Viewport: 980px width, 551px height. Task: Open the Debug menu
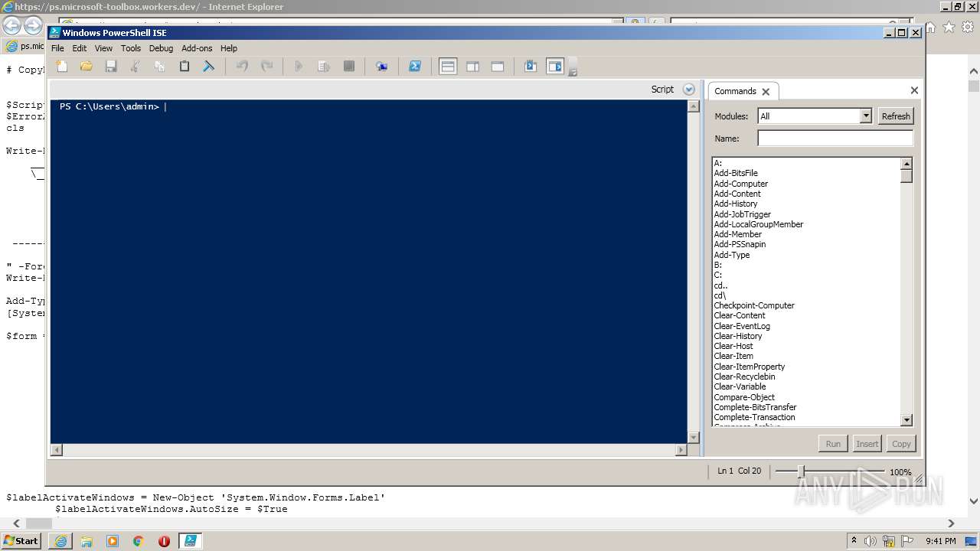pyautogui.click(x=161, y=48)
